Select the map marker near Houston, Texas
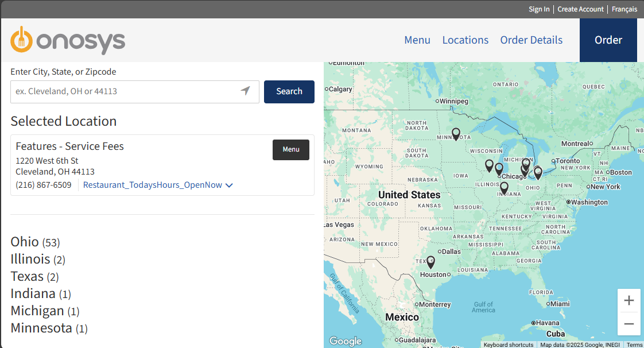This screenshot has width=644, height=348. click(x=430, y=262)
